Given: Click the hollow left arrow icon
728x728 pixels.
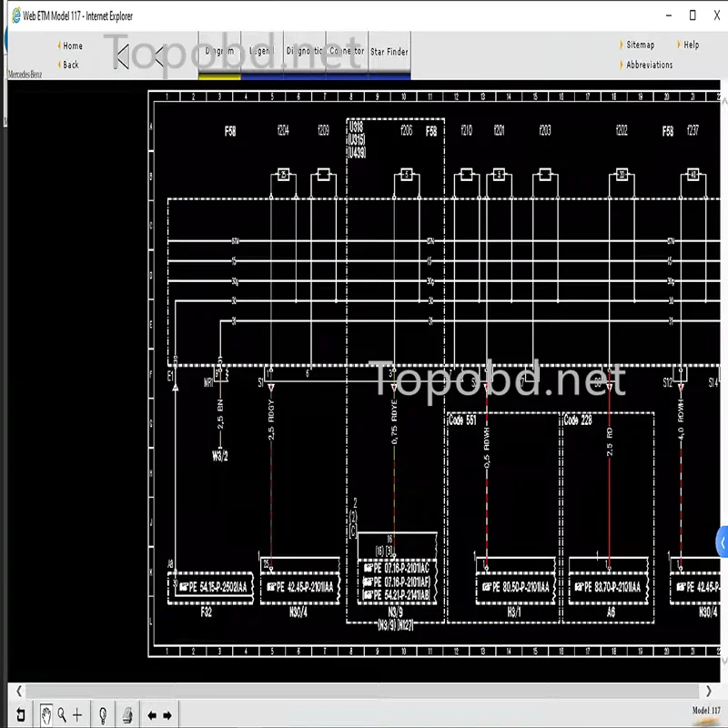Looking at the screenshot, I should [x=160, y=56].
